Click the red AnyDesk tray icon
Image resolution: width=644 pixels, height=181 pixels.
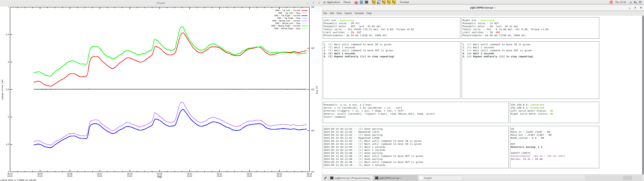(x=611, y=2)
